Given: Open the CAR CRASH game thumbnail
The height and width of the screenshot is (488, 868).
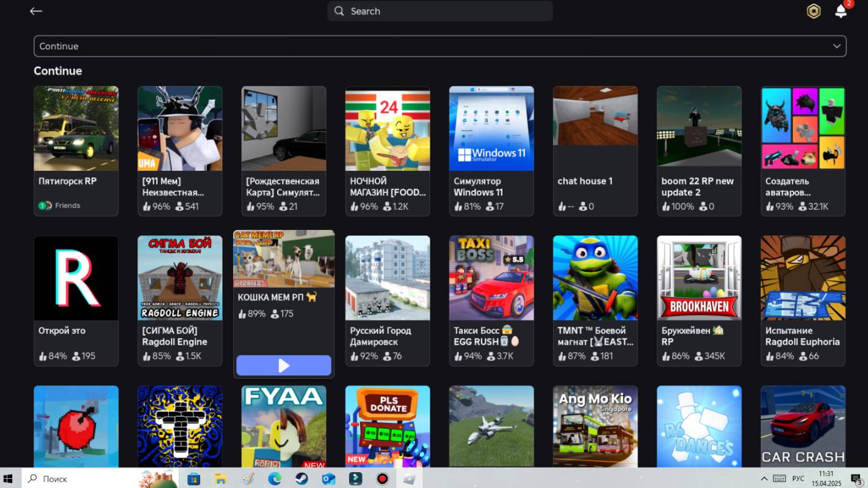Looking at the screenshot, I should [x=803, y=426].
